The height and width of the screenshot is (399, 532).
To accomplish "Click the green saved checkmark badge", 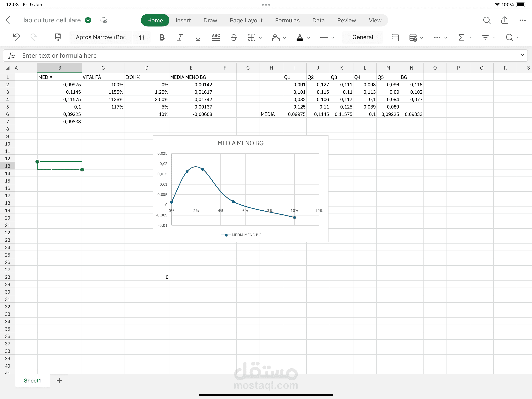I will point(88,20).
